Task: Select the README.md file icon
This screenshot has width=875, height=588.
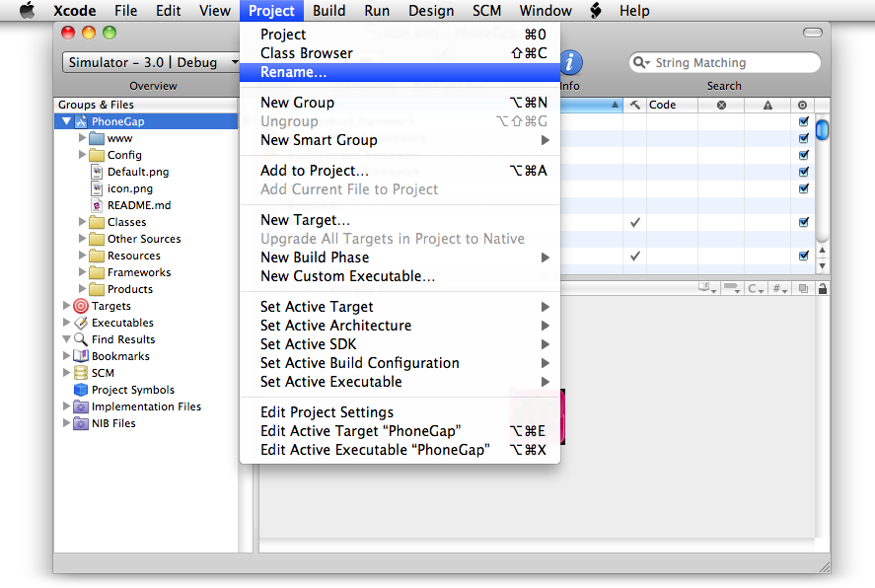Action: (97, 205)
